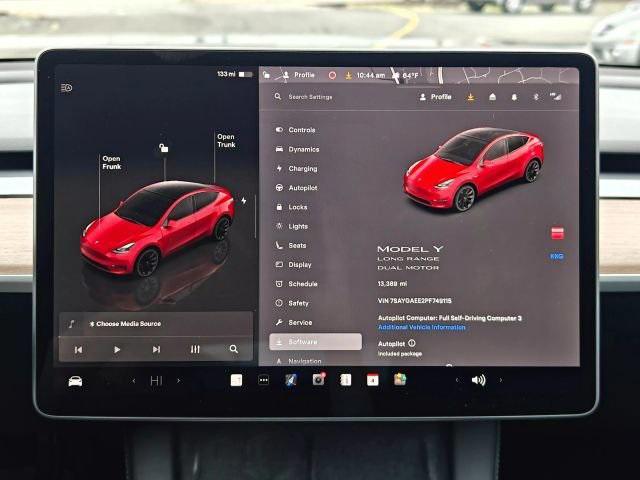This screenshot has width=640, height=480.
Task: Select the red color swatch
Action: 558,233
